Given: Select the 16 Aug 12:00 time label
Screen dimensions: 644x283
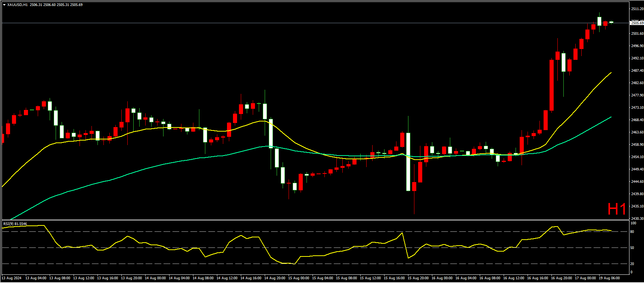Looking at the screenshot, I should (514, 278).
